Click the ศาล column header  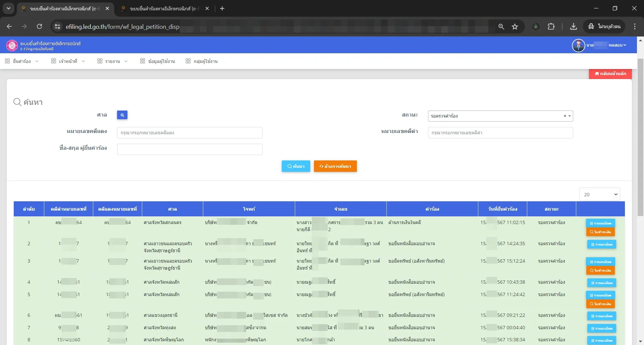pos(173,209)
